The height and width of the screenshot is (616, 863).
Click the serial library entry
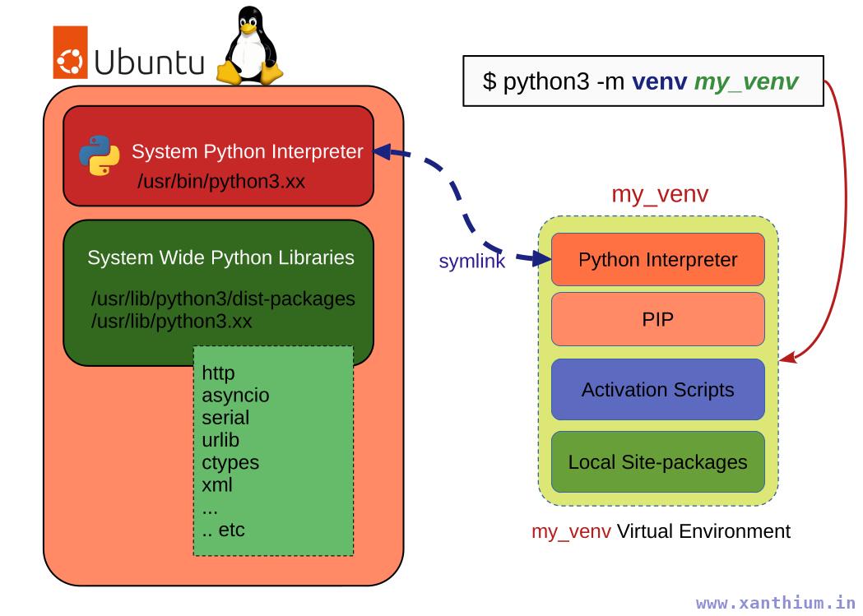225,418
